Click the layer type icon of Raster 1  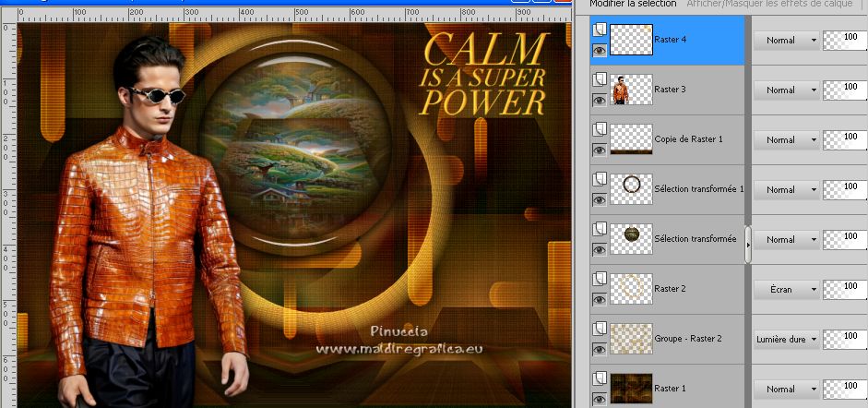[x=600, y=378]
